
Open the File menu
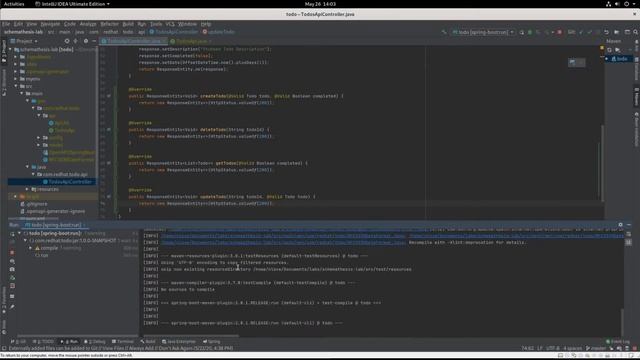pyautogui.click(x=6, y=24)
